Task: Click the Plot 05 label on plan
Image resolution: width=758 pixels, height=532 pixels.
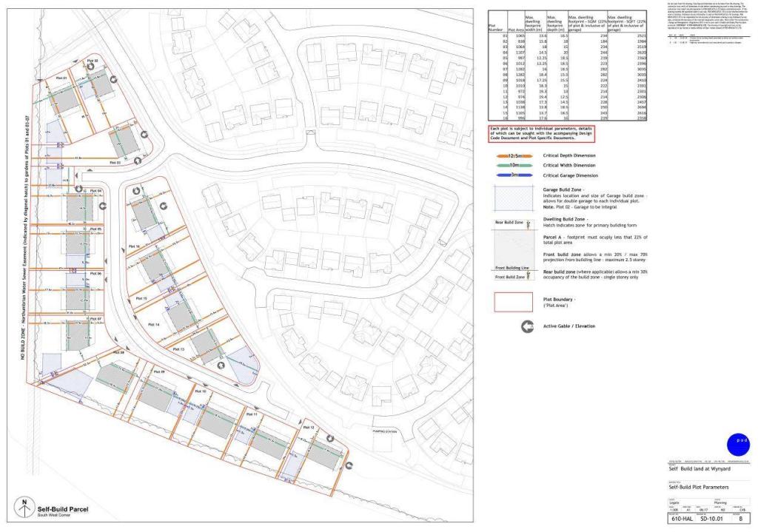Action: click(x=94, y=229)
